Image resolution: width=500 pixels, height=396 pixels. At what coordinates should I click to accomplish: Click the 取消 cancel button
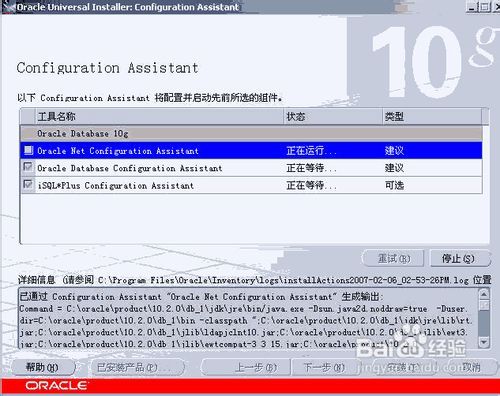[471, 367]
